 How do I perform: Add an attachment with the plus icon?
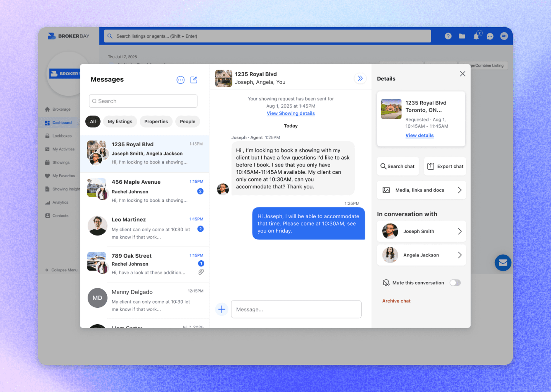222,309
